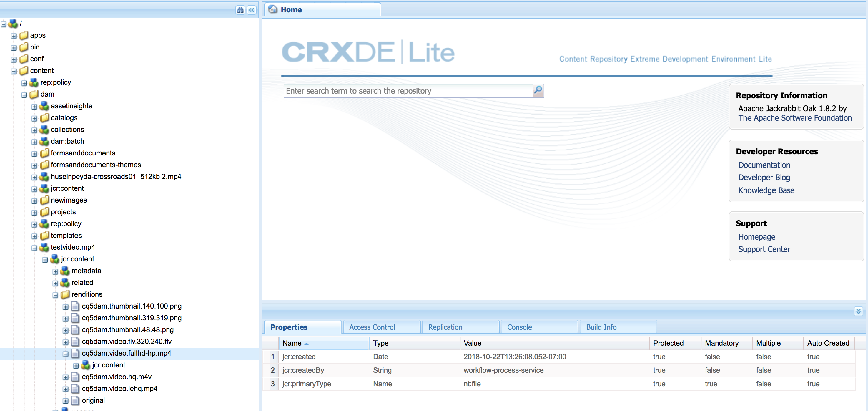This screenshot has height=411, width=868.
Task: Collapse the renditions folder
Action: 55,295
